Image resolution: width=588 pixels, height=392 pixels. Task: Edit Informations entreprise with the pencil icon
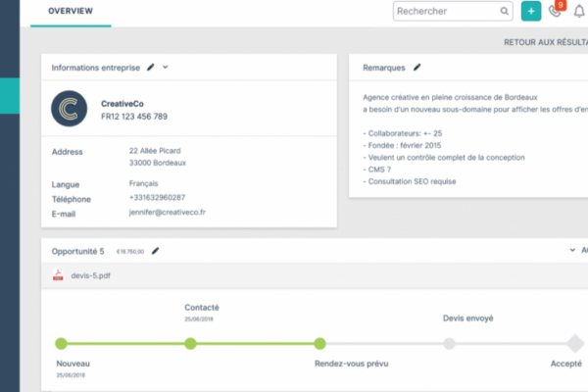(151, 68)
